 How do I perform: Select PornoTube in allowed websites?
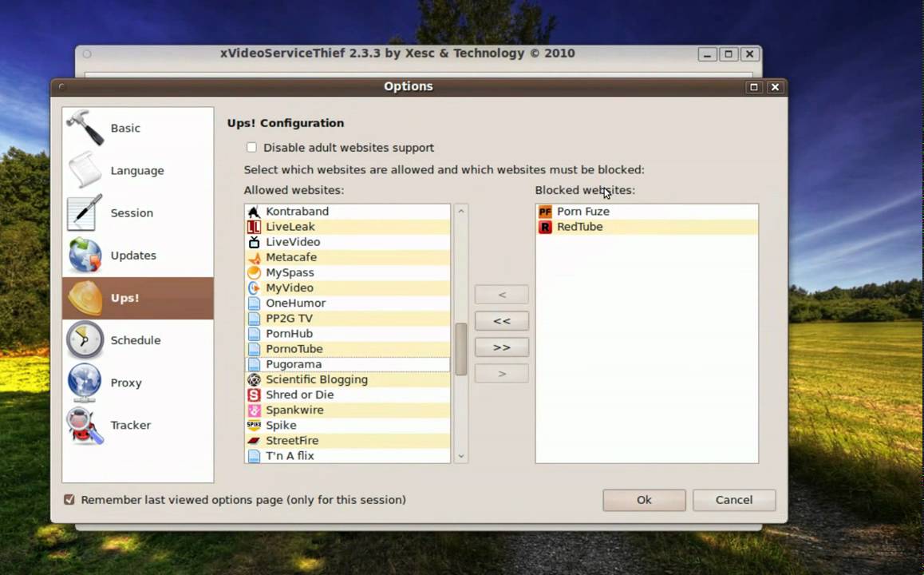(348, 349)
